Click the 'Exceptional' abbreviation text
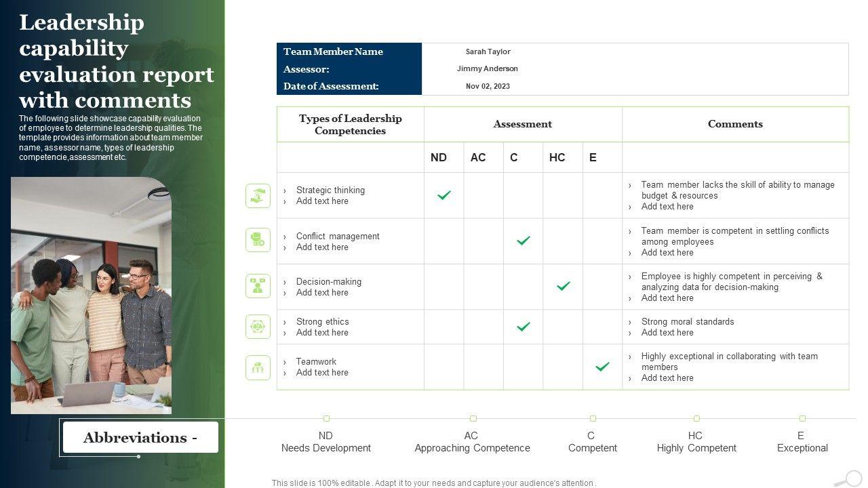This screenshot has height=488, width=868. [x=802, y=448]
